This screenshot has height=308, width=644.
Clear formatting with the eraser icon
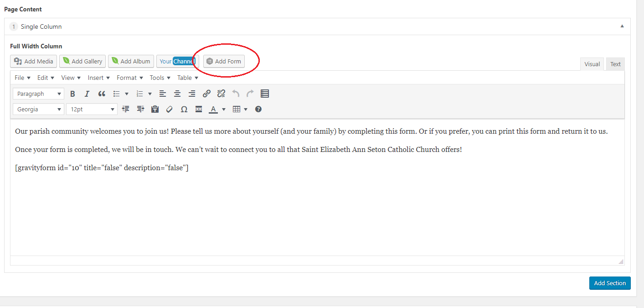click(170, 110)
